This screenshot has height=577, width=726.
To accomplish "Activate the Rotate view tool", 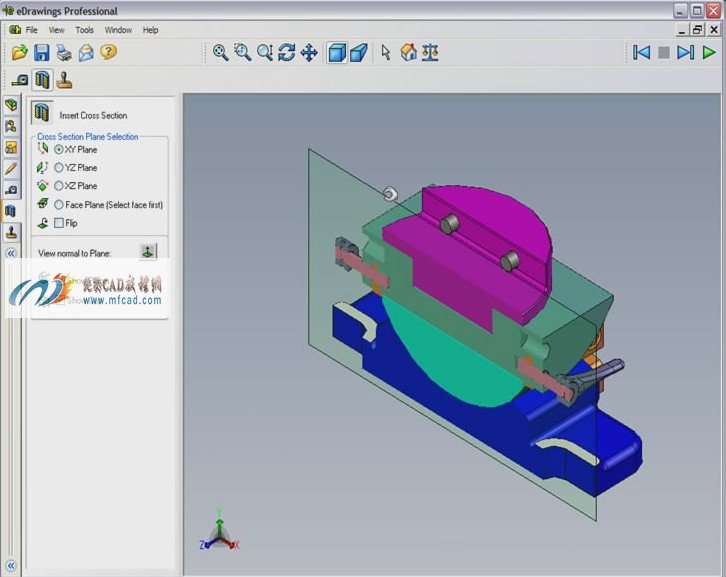I will point(287,52).
